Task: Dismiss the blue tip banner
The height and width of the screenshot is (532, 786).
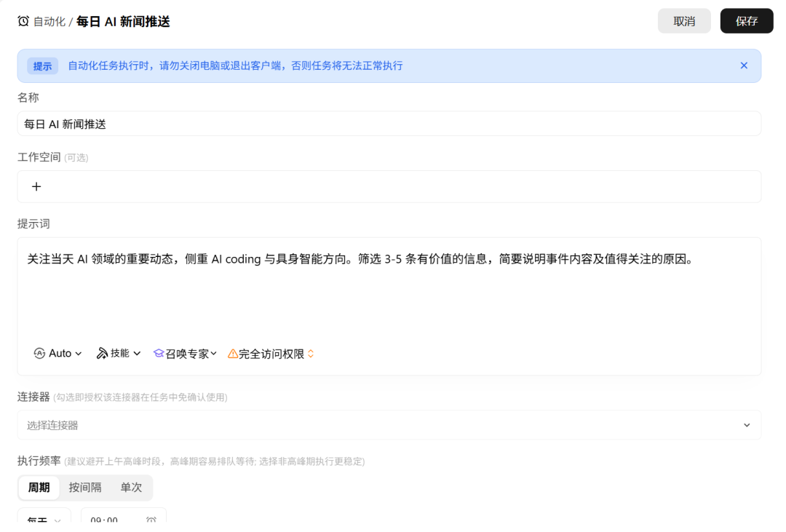Action: (744, 65)
